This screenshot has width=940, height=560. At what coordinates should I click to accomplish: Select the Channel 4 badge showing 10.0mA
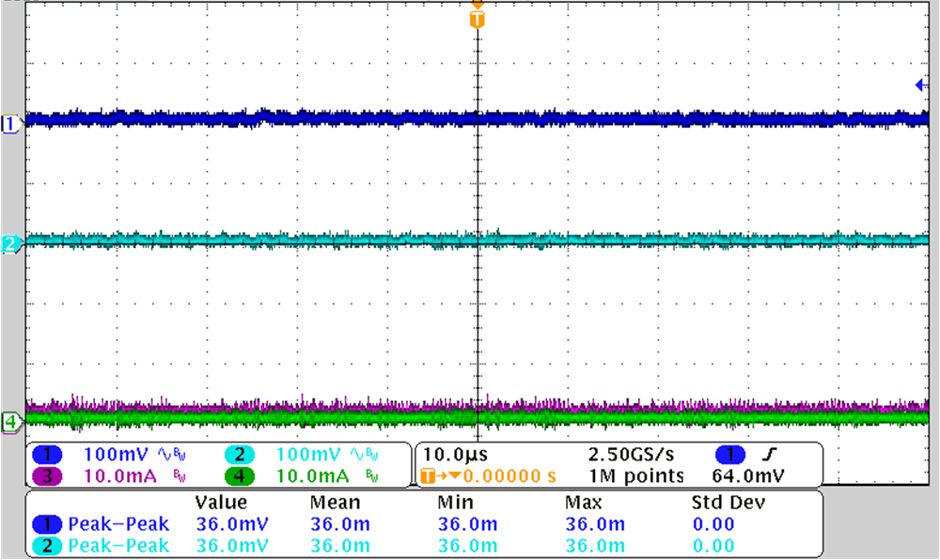click(242, 474)
